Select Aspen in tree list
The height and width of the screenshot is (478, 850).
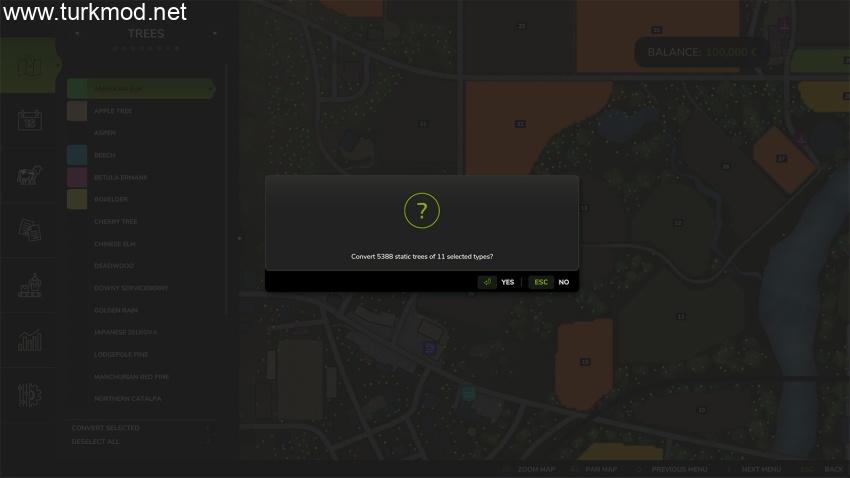pos(105,133)
